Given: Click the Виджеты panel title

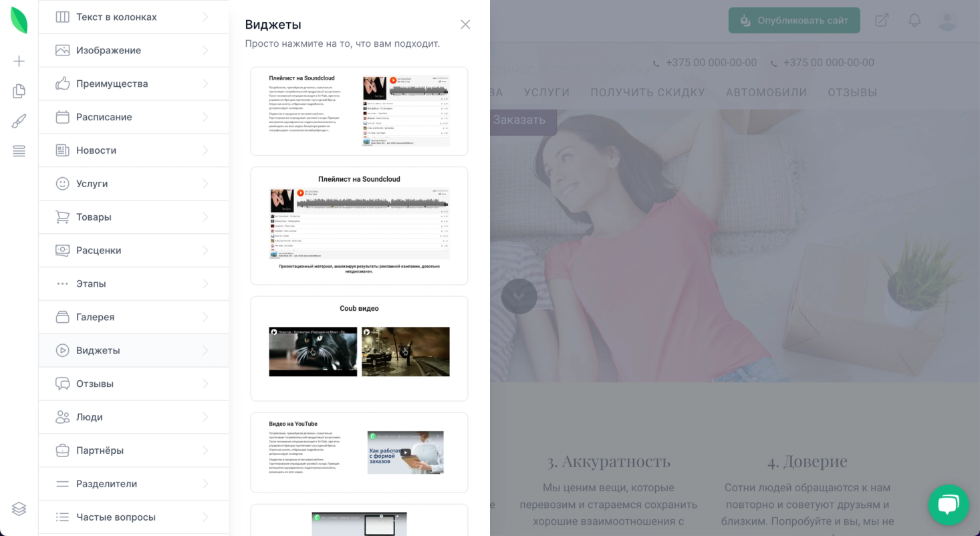Looking at the screenshot, I should point(273,25).
